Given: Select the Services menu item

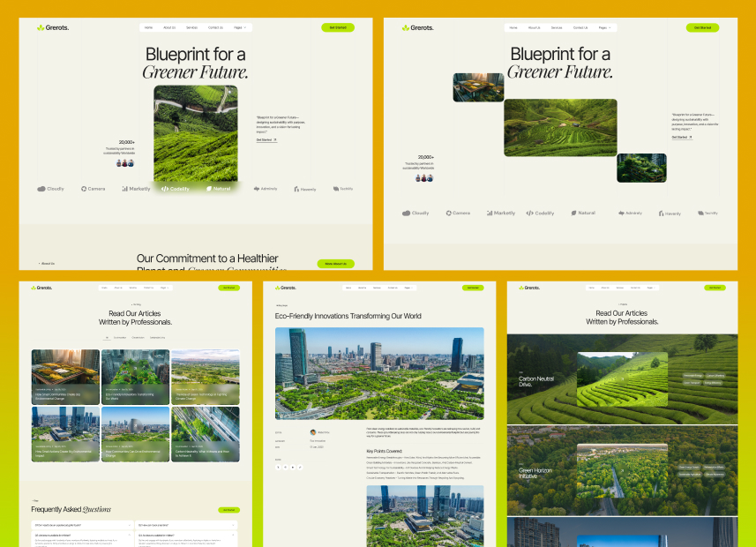Looking at the screenshot, I should (192, 27).
